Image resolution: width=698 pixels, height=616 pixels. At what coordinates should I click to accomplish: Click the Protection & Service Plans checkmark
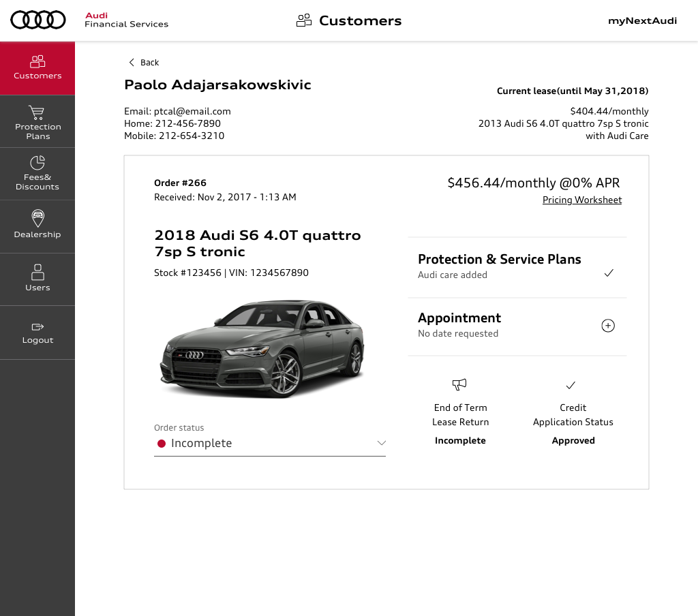(x=609, y=273)
